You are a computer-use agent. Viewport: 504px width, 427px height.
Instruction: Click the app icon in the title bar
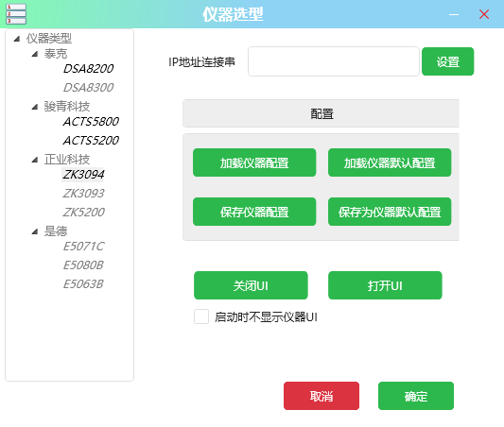pos(16,14)
